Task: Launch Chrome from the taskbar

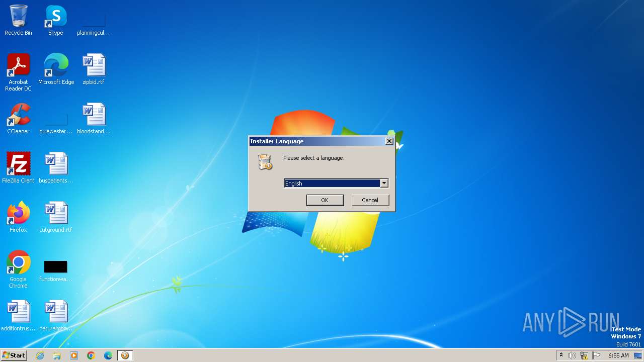Action: click(91, 355)
